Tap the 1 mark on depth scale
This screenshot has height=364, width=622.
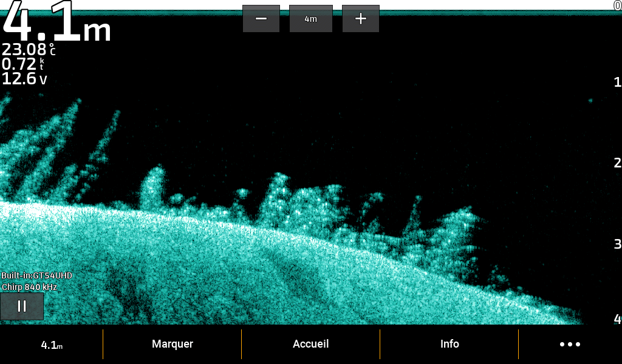click(x=617, y=83)
